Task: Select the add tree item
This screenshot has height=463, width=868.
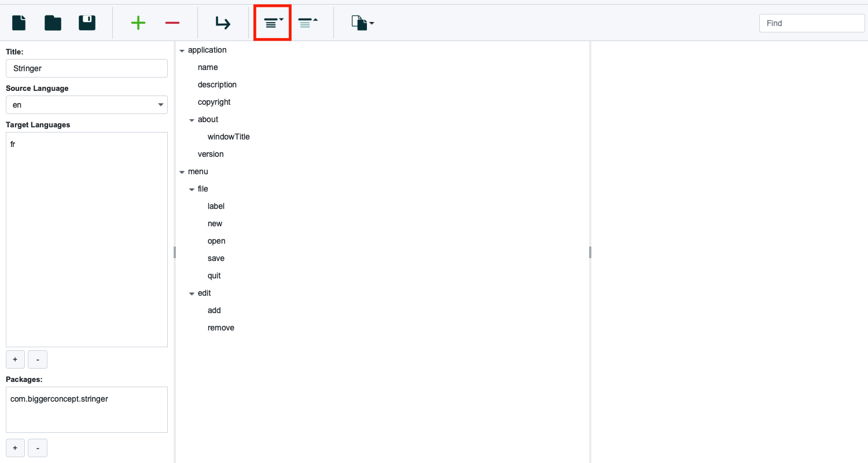Action: [x=214, y=310]
